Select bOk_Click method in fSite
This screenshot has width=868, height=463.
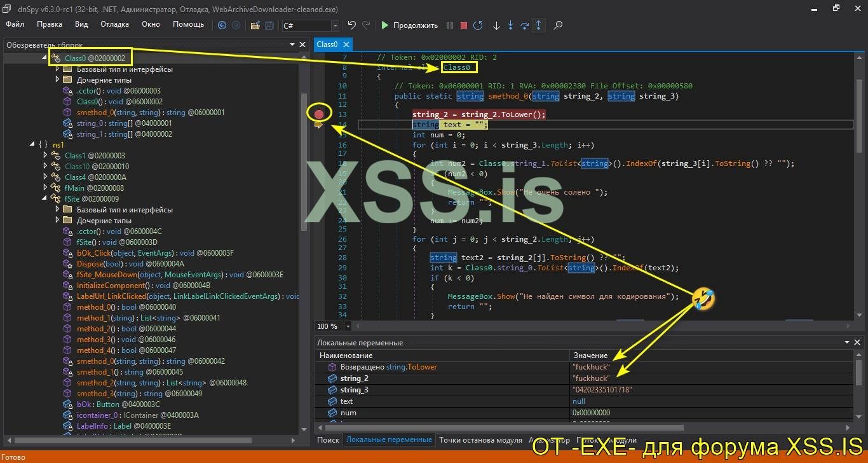[x=155, y=253]
